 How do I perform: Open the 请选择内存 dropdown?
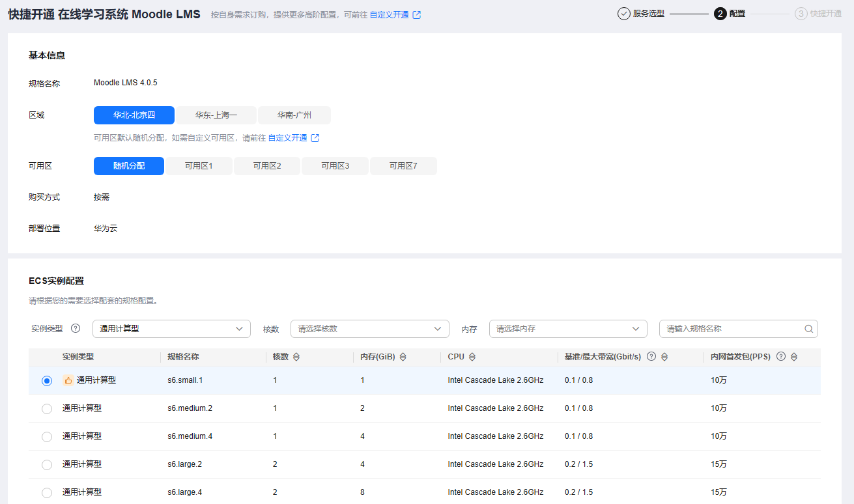click(x=568, y=329)
